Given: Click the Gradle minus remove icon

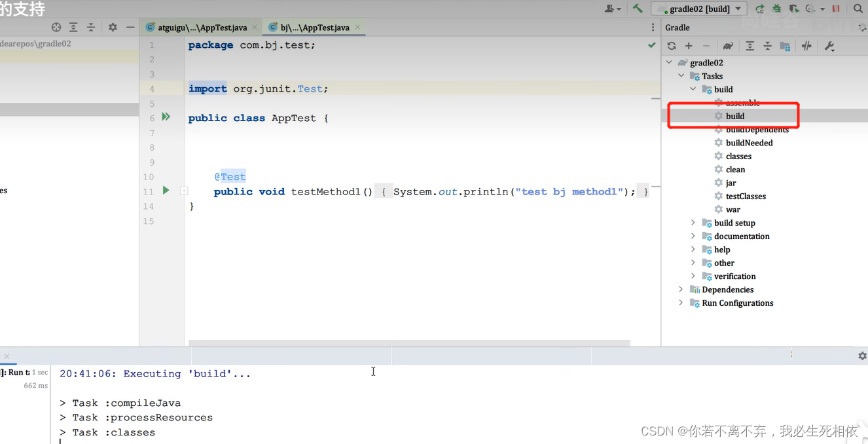Looking at the screenshot, I should pos(706,46).
